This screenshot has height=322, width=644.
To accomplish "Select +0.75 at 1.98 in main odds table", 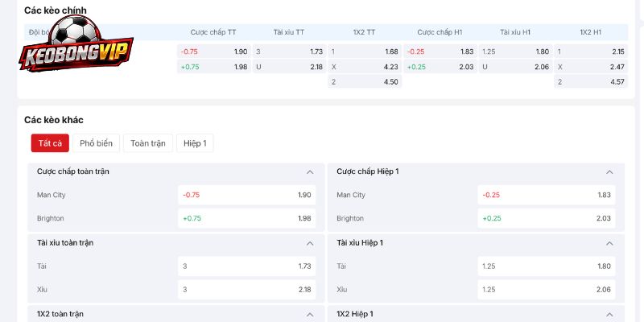I will click(214, 67).
